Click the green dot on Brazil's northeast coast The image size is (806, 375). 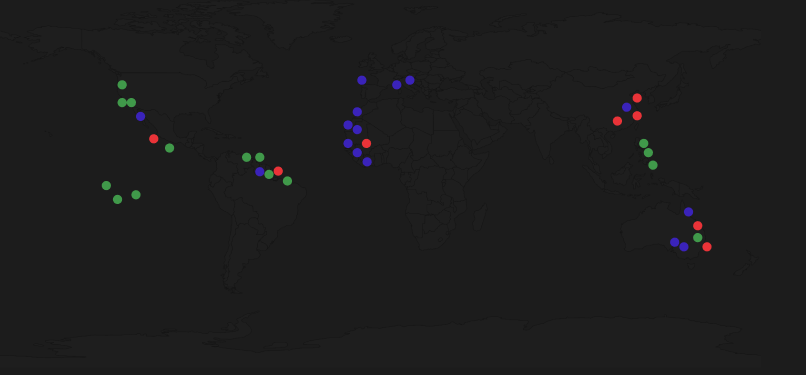(x=287, y=181)
